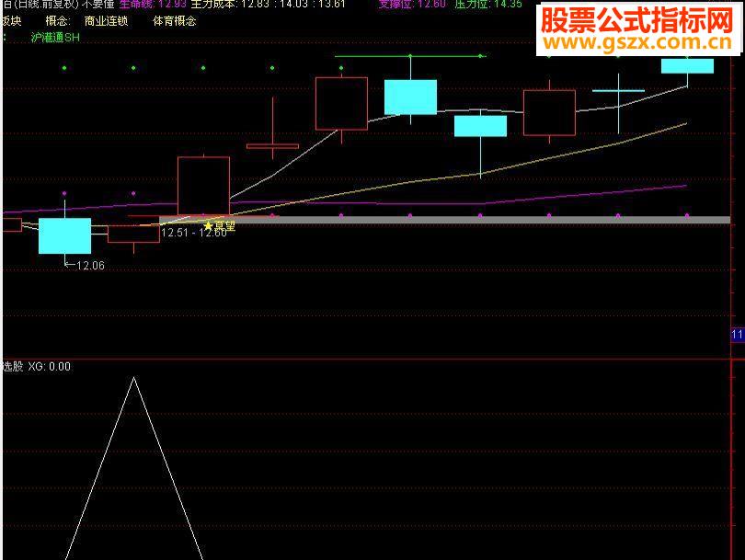Viewport: 745px width, 560px height.
Task: Click the 压力位 14.35 readout
Action: [488, 5]
